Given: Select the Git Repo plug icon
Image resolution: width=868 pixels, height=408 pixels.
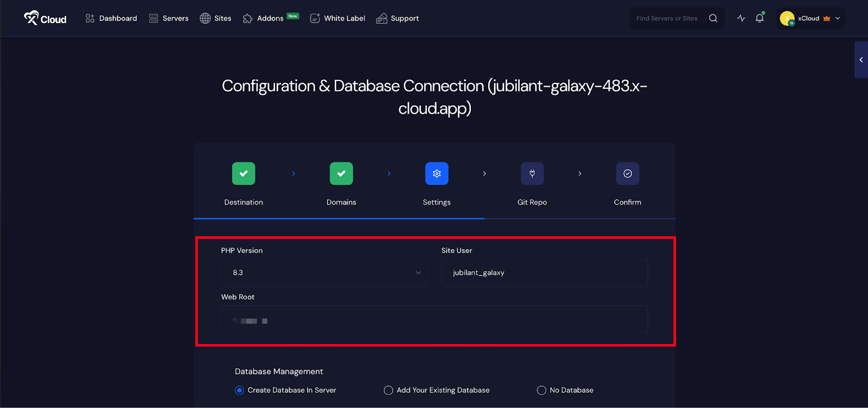Looking at the screenshot, I should pyautogui.click(x=532, y=174).
